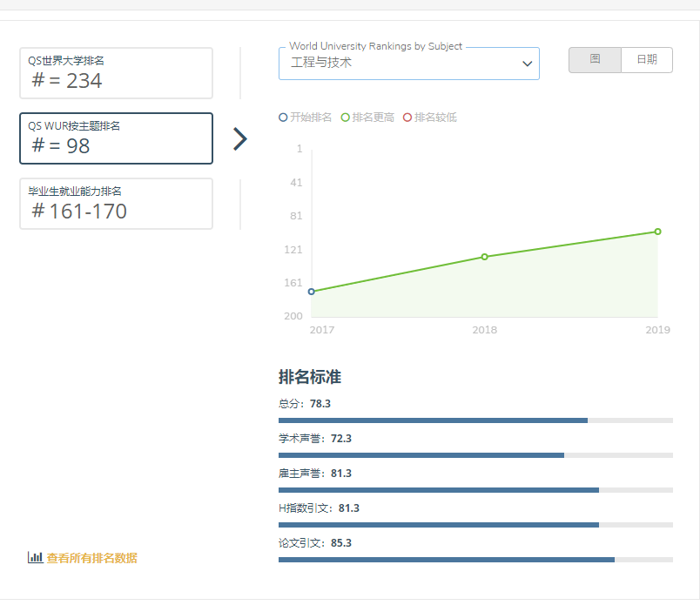The image size is (700, 605).
Task: Click the bar chart icon beside 查看所有排名数据
Action: (35, 558)
